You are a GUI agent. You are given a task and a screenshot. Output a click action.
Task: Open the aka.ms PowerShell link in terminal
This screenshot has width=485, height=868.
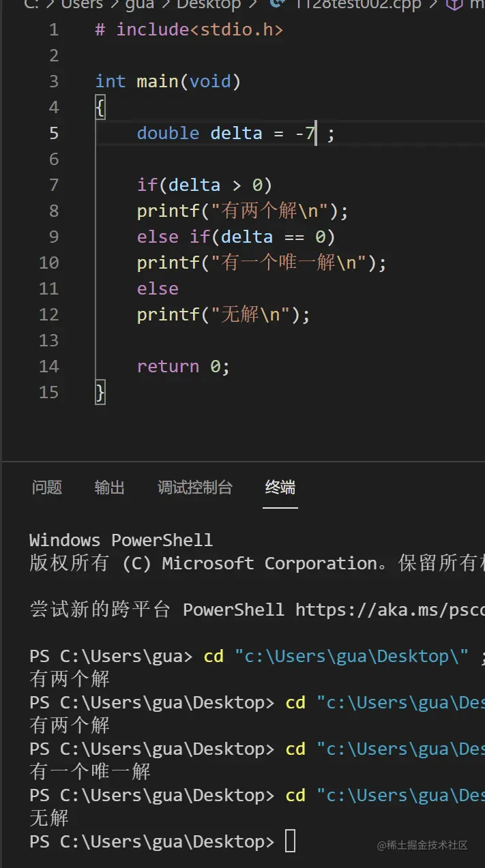[390, 609]
